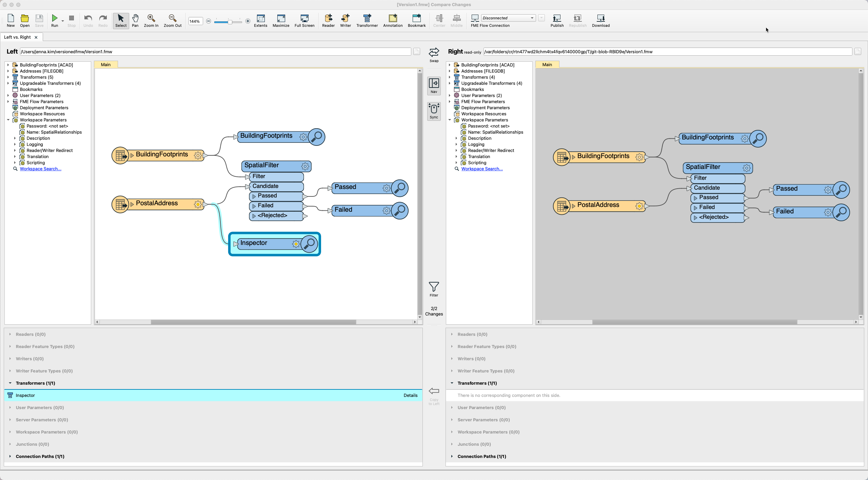Image resolution: width=868 pixels, height=480 pixels.
Task: Add a Writer from the toolbar
Action: (346, 20)
